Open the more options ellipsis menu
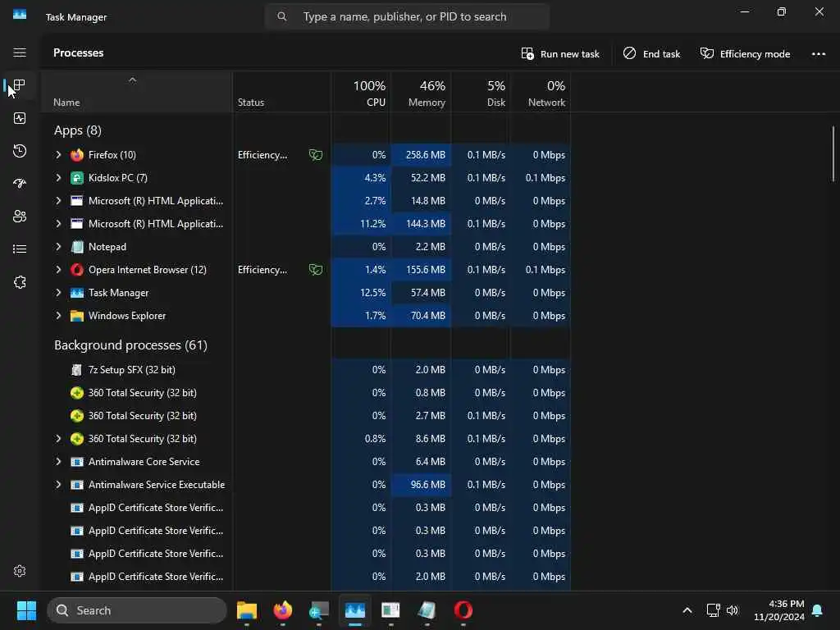Screen dimensions: 840x630 tap(818, 53)
